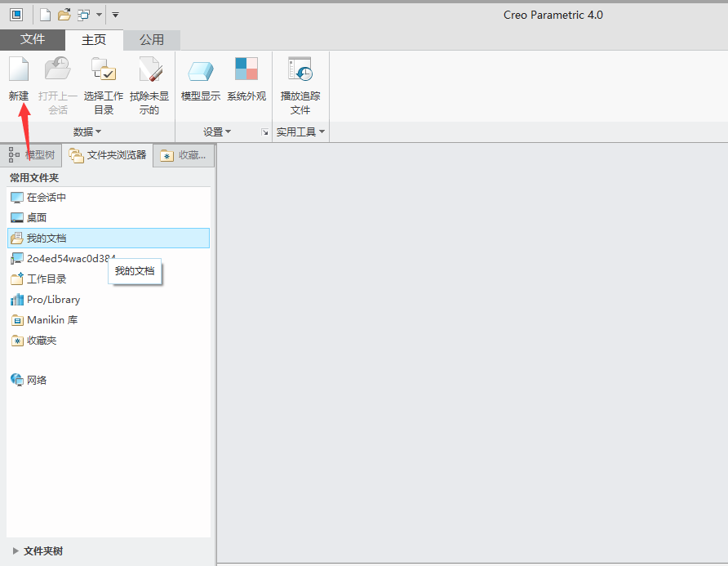Select 在会话中 folder
Screen dimensions: 728x566
click(109, 198)
